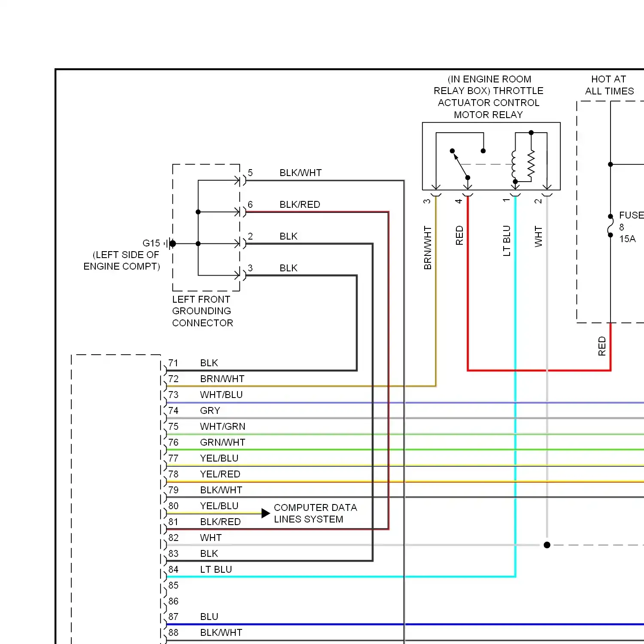Select vertical LT BLU label under relay pin 1

(x=507, y=241)
